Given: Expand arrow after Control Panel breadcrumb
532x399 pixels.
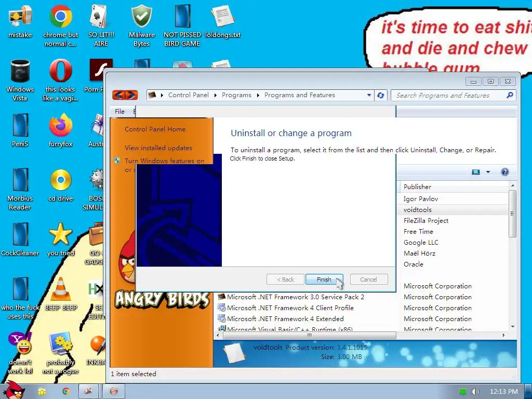Looking at the screenshot, I should point(216,96).
